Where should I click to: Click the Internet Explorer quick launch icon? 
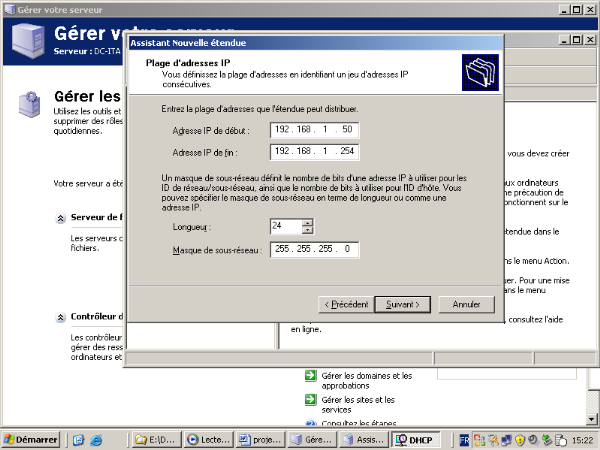pos(96,439)
